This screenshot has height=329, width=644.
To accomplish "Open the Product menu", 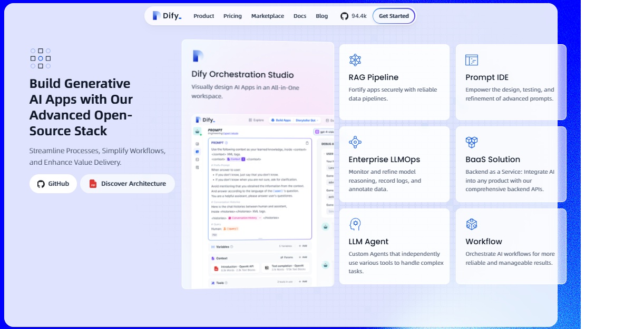I will [x=203, y=16].
